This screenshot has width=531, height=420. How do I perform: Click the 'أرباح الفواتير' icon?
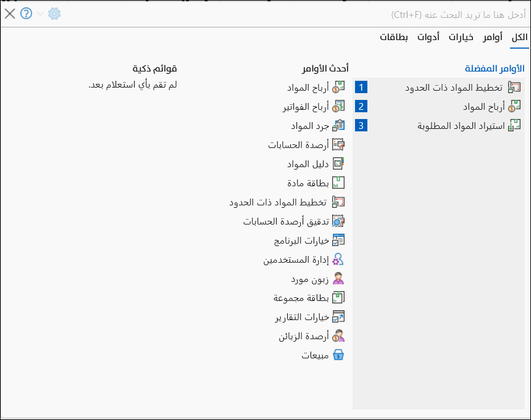coord(338,107)
